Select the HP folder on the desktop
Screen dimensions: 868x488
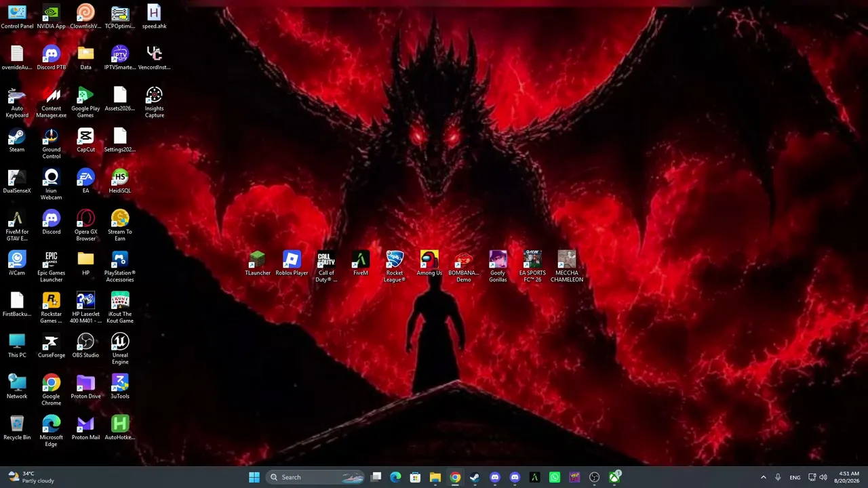point(85,264)
